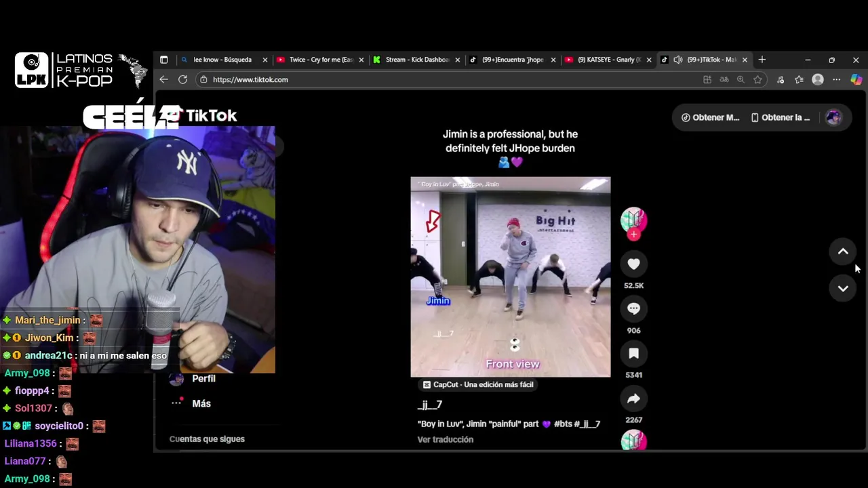Open the browser tab actions menu
868x488 pixels.
(x=163, y=60)
